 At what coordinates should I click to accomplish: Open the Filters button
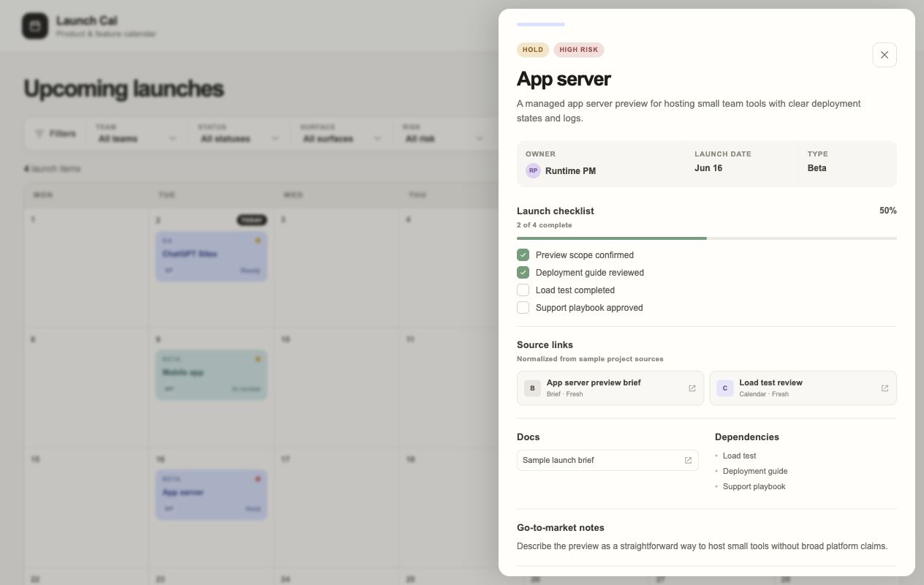56,134
